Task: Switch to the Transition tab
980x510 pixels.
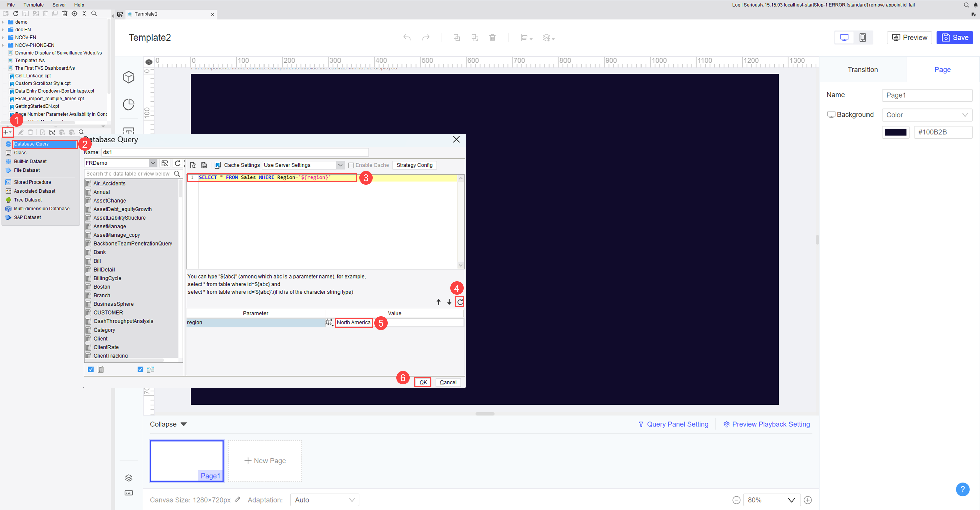Action: click(x=862, y=70)
